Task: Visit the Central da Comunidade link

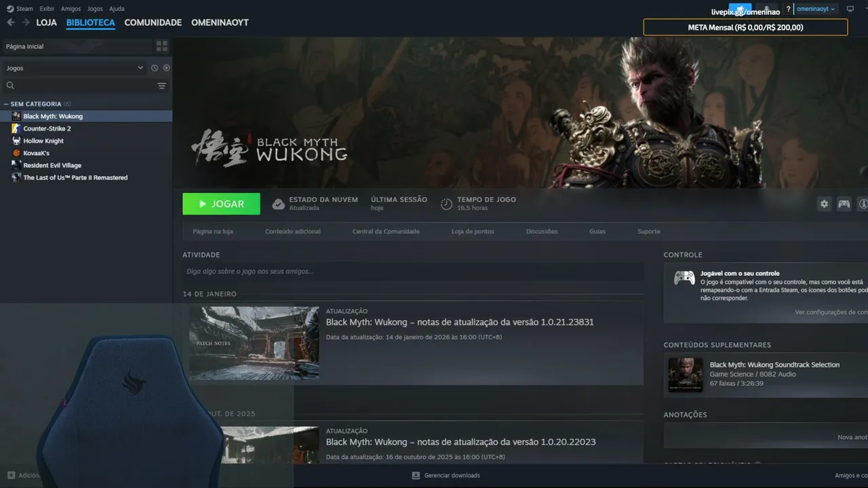Action: coord(386,232)
